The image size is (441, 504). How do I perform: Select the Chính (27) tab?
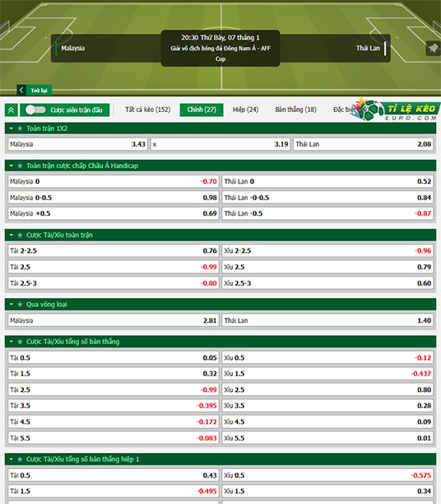[202, 110]
